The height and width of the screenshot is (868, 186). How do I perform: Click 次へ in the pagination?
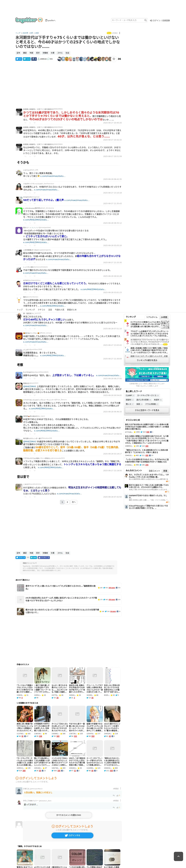[74, 502]
